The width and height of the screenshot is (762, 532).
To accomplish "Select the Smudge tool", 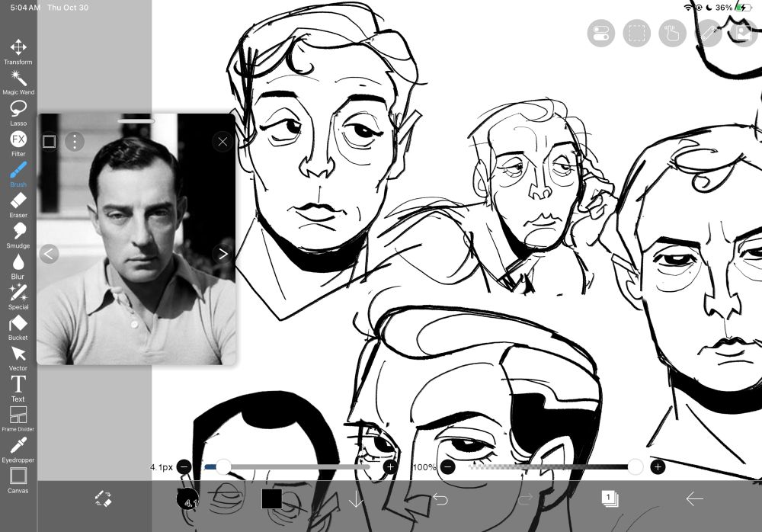I will click(x=18, y=230).
